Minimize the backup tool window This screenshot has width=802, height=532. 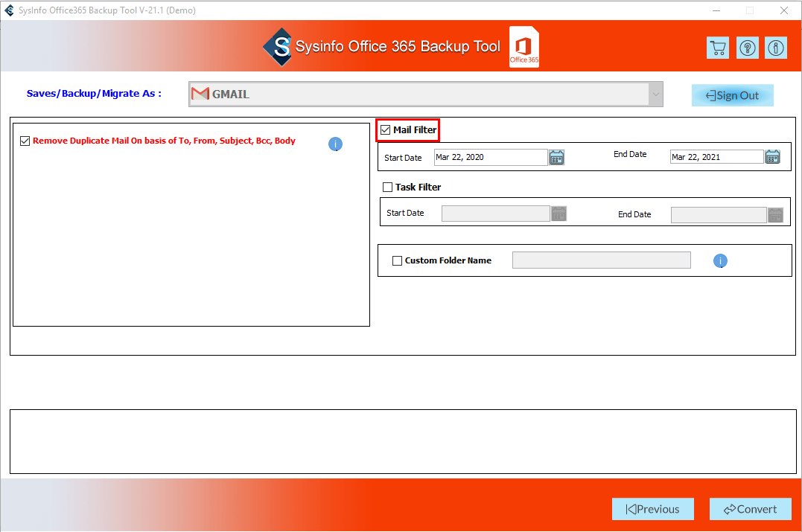[x=716, y=10]
